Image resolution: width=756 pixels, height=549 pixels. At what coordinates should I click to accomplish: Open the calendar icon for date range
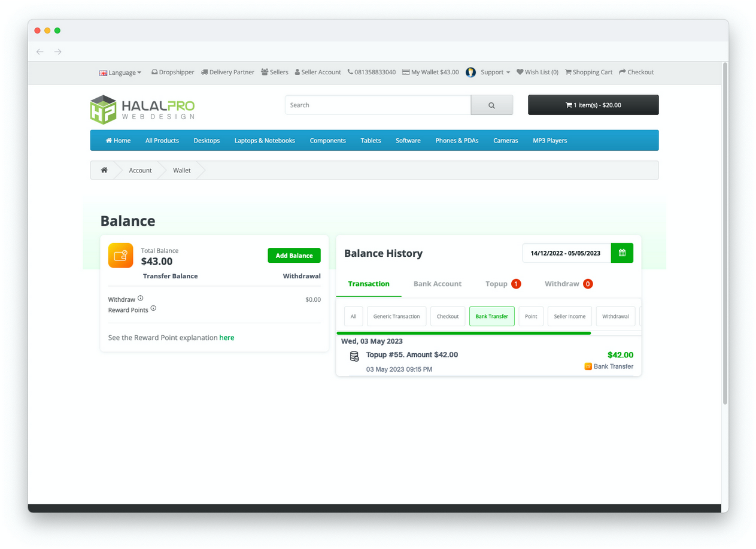(x=622, y=253)
